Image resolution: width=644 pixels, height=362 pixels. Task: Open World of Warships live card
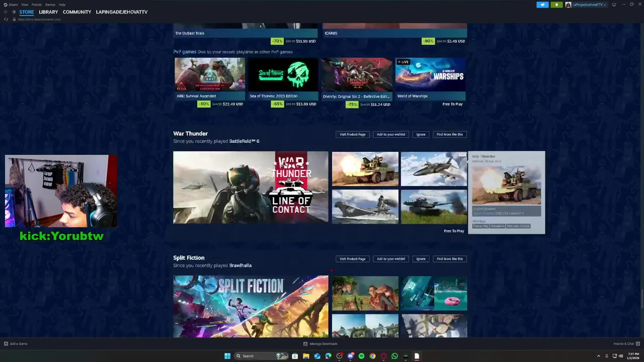click(x=430, y=78)
